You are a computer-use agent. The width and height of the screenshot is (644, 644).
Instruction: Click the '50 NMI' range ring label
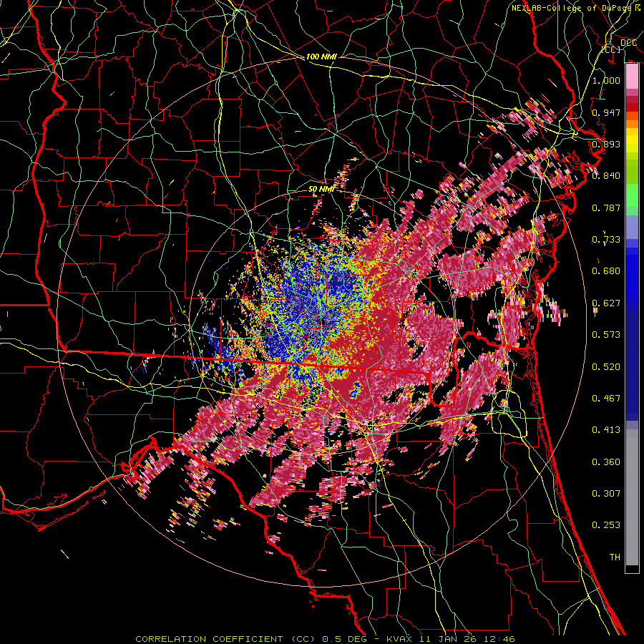[x=321, y=190]
